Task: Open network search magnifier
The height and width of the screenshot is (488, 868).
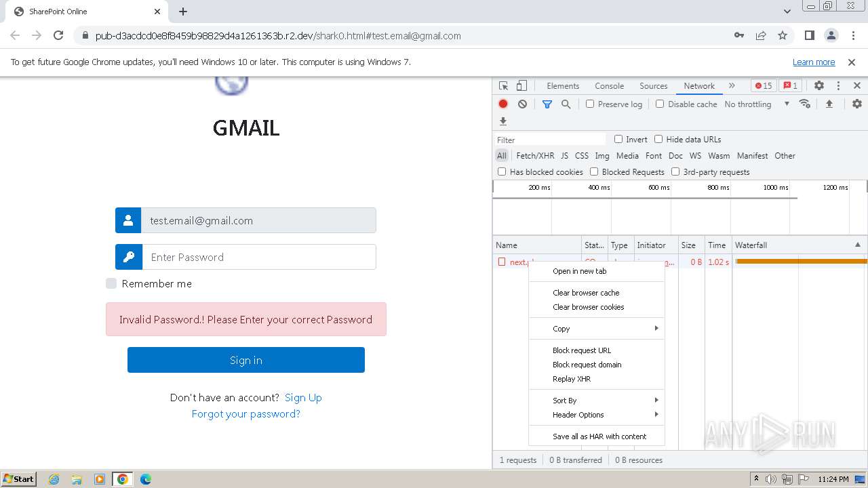Action: click(566, 104)
